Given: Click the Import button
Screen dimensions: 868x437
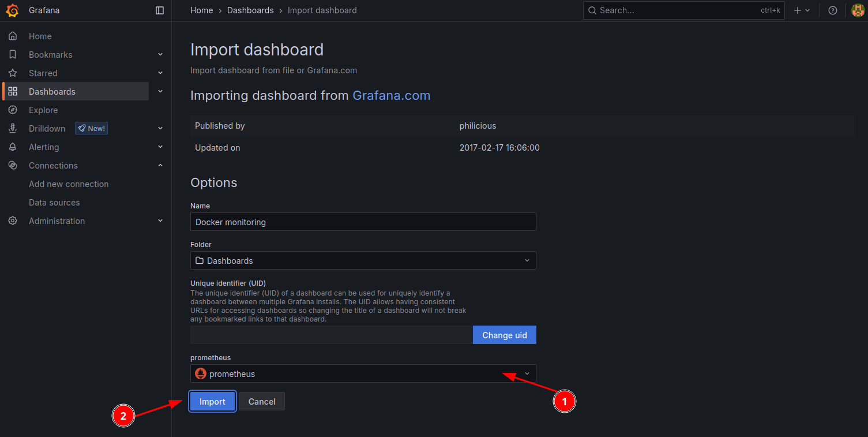Looking at the screenshot, I should pos(212,402).
